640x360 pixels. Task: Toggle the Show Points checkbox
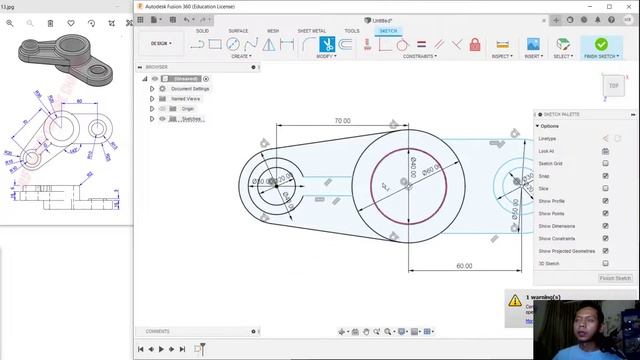point(606,213)
